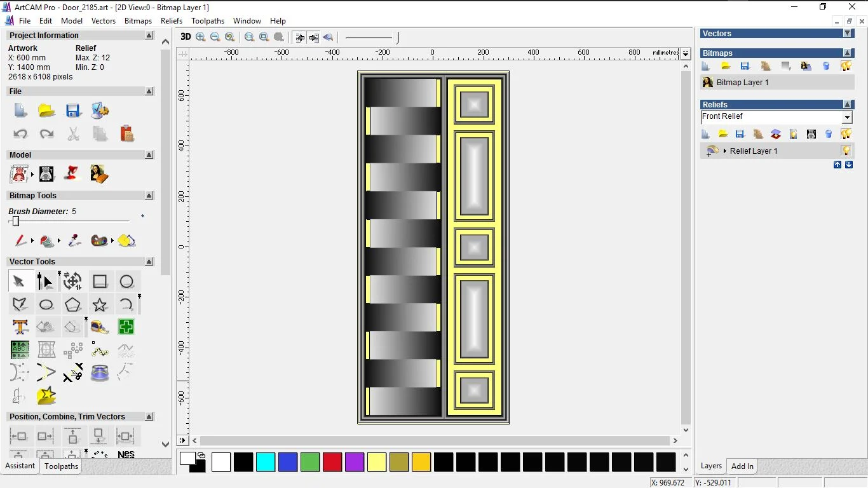Expand the collapsed Vectors panel

pyautogui.click(x=847, y=33)
